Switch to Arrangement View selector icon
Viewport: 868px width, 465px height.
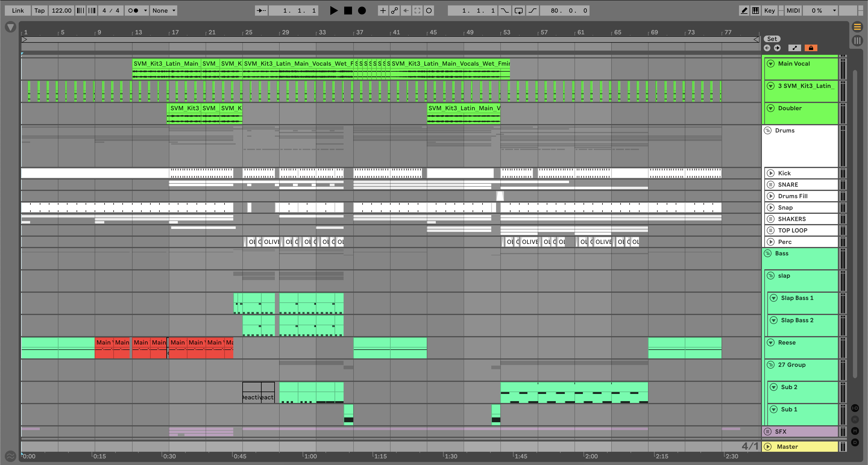pos(857,27)
